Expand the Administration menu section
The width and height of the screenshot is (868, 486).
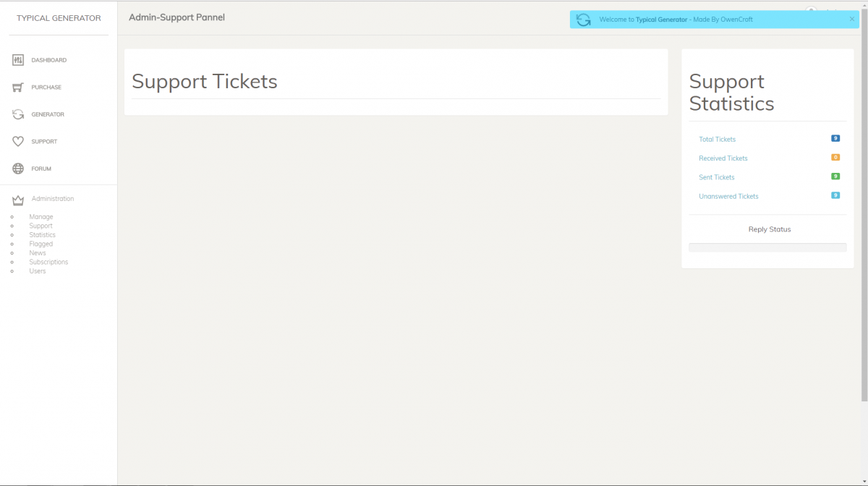tap(53, 199)
